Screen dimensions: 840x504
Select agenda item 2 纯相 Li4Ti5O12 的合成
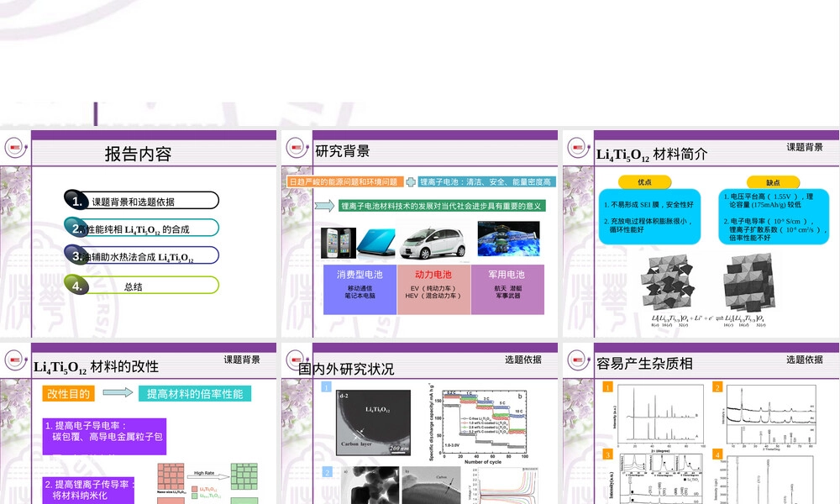pyautogui.click(x=141, y=228)
